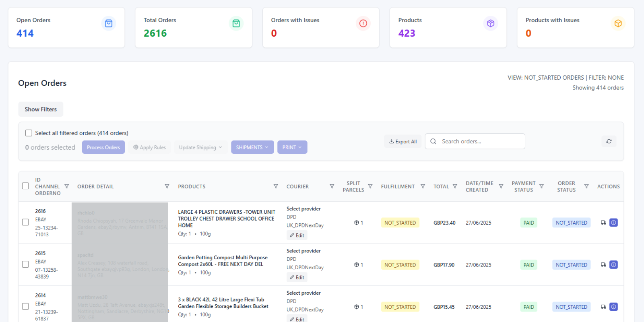Filter the Courier column
This screenshot has width=644, height=322.
click(x=332, y=186)
